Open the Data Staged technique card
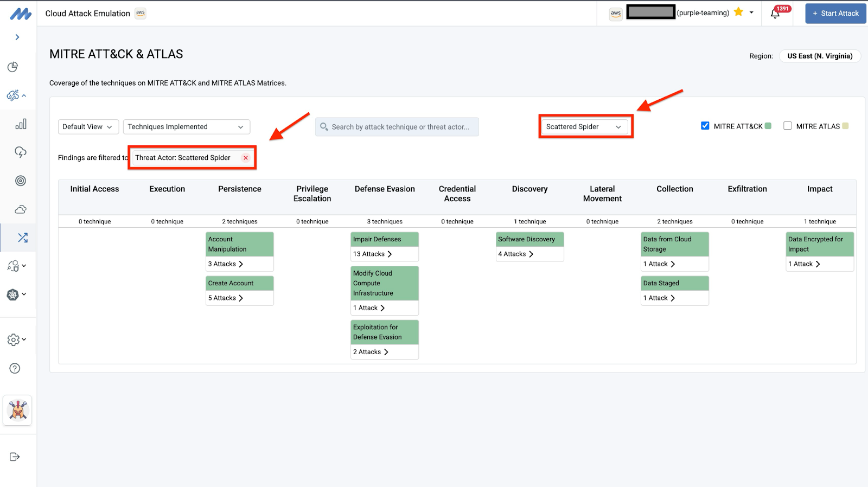 [675, 283]
